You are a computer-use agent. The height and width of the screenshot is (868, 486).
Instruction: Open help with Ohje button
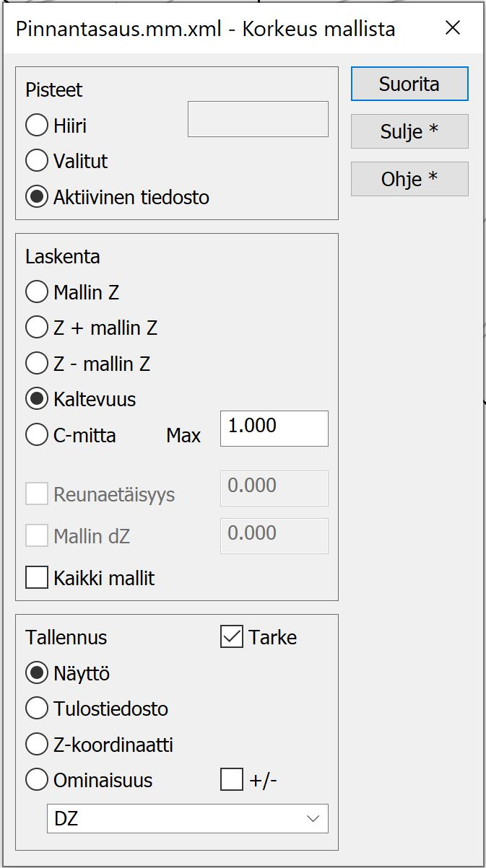point(409,179)
